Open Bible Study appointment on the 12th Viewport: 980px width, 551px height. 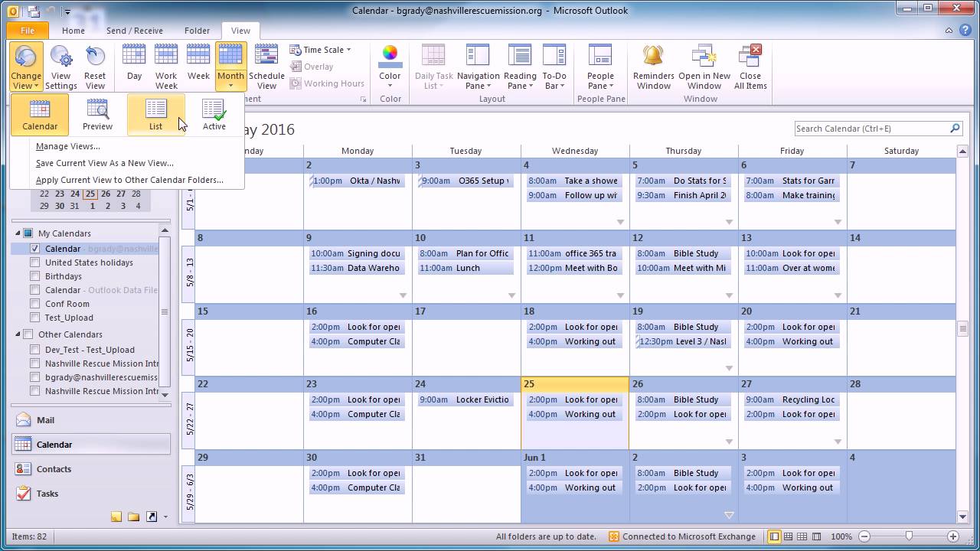(x=683, y=253)
